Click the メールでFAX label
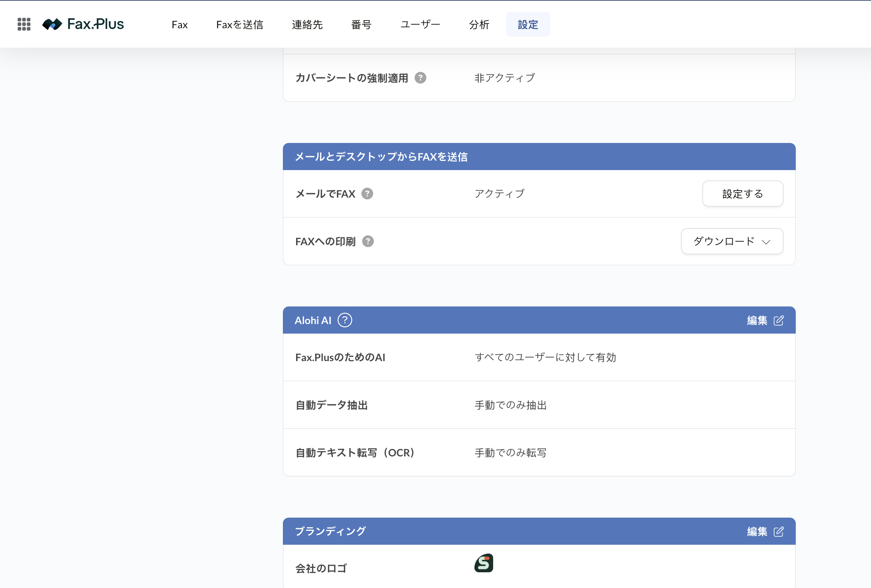 (325, 194)
